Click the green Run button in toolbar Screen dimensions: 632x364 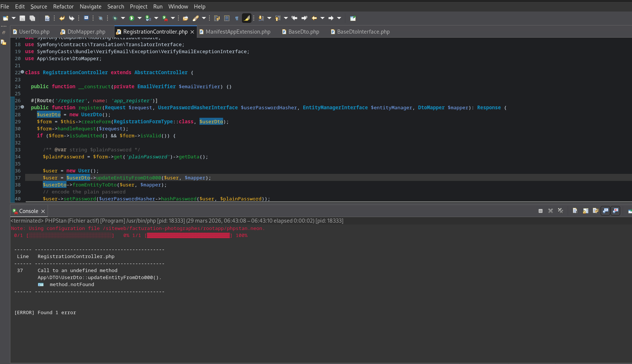point(131,18)
